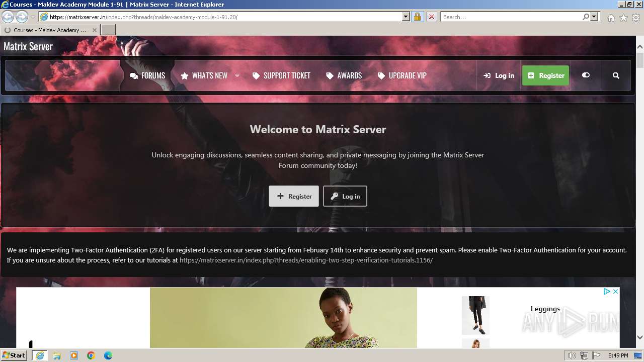The image size is (644, 362).
Task: Click the Action Center flag tray icon
Action: click(596, 355)
